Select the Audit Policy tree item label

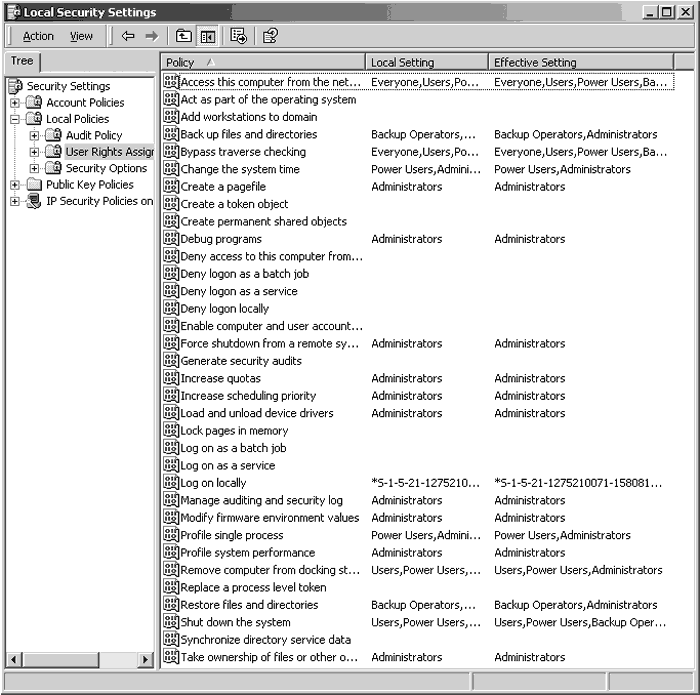tap(94, 135)
